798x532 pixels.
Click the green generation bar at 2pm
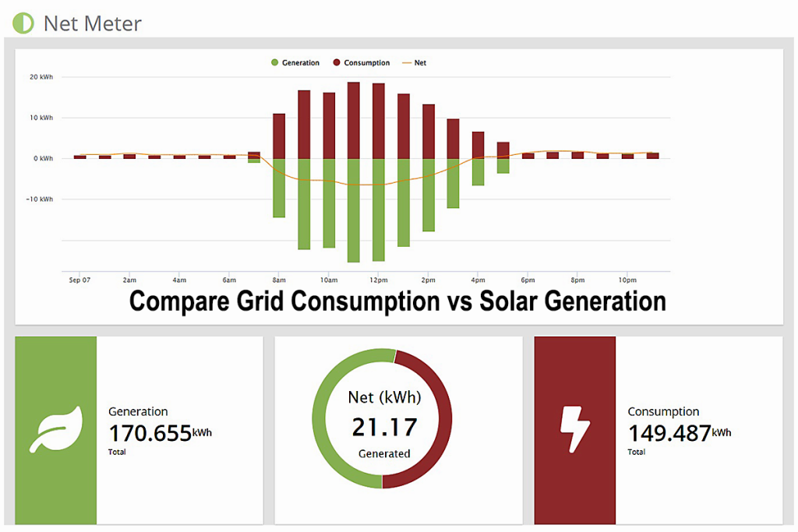[x=429, y=195]
